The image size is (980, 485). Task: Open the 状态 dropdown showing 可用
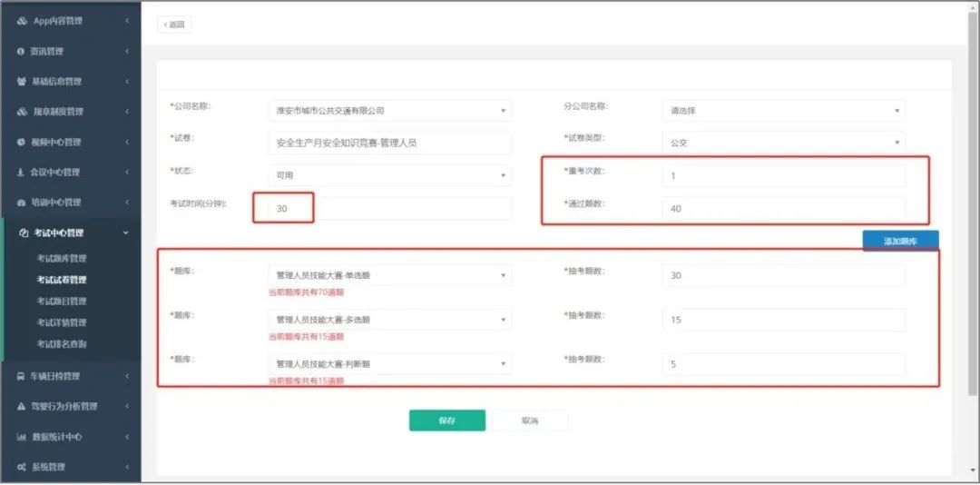pos(390,176)
